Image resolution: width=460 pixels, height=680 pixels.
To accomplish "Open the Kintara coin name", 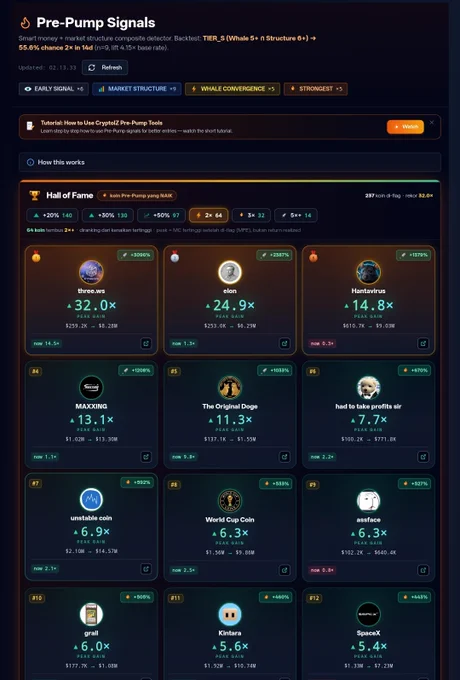I will pos(230,633).
